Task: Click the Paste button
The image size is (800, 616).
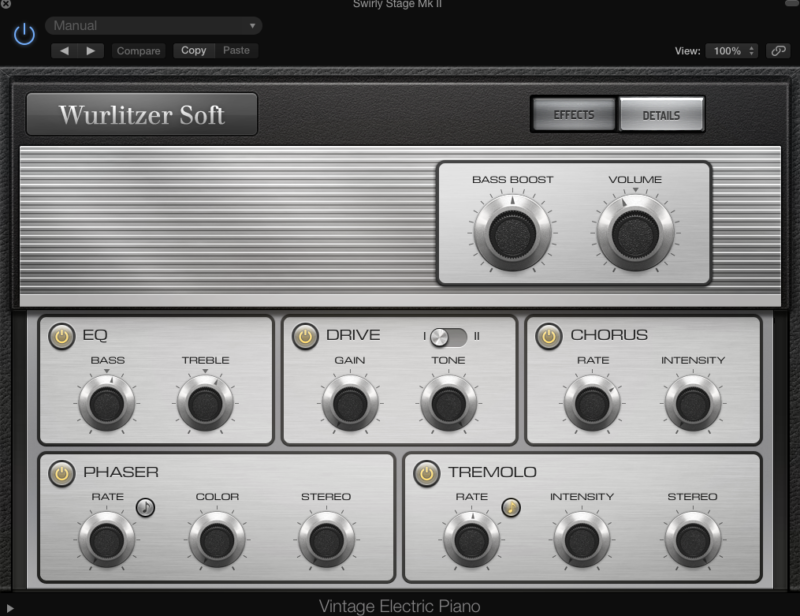Action: 236,50
